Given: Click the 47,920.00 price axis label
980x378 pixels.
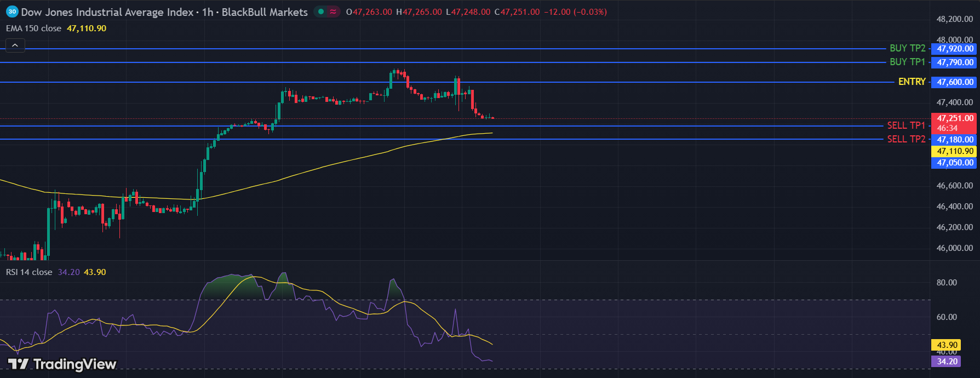Looking at the screenshot, I should [x=955, y=49].
